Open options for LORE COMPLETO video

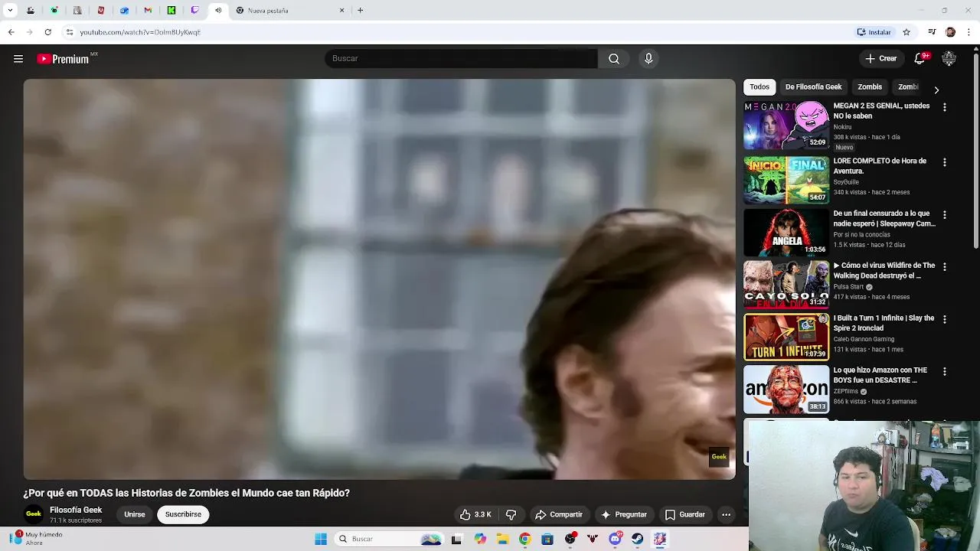(945, 162)
